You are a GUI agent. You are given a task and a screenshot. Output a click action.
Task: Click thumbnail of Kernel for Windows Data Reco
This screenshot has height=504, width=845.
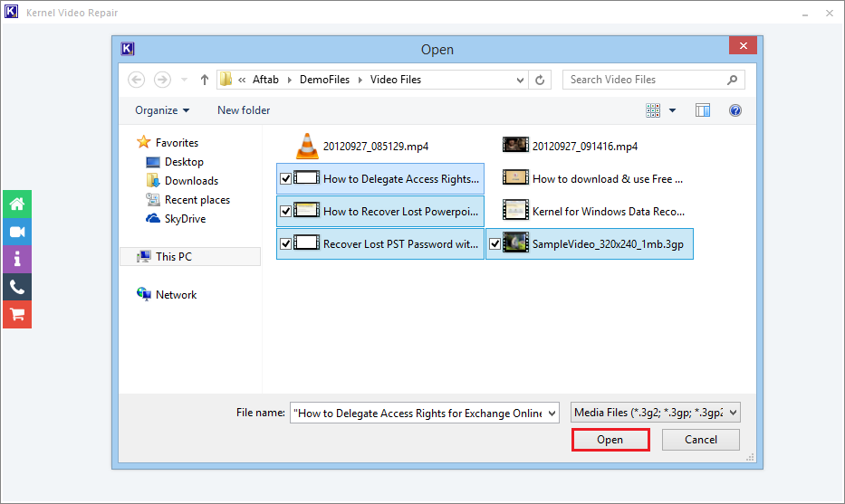[515, 210]
